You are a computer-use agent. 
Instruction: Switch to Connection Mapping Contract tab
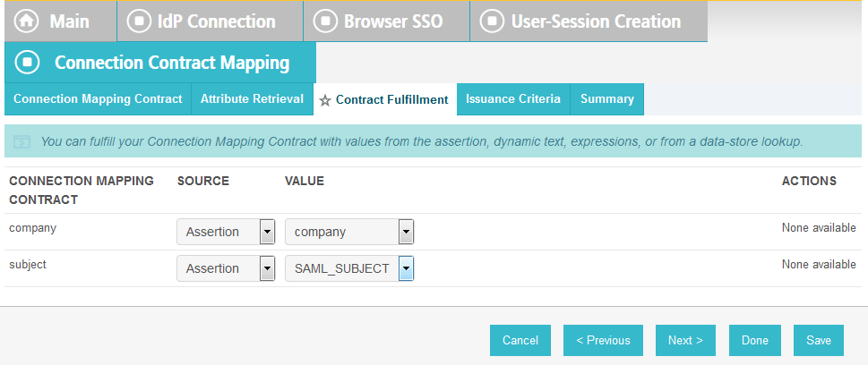(98, 99)
